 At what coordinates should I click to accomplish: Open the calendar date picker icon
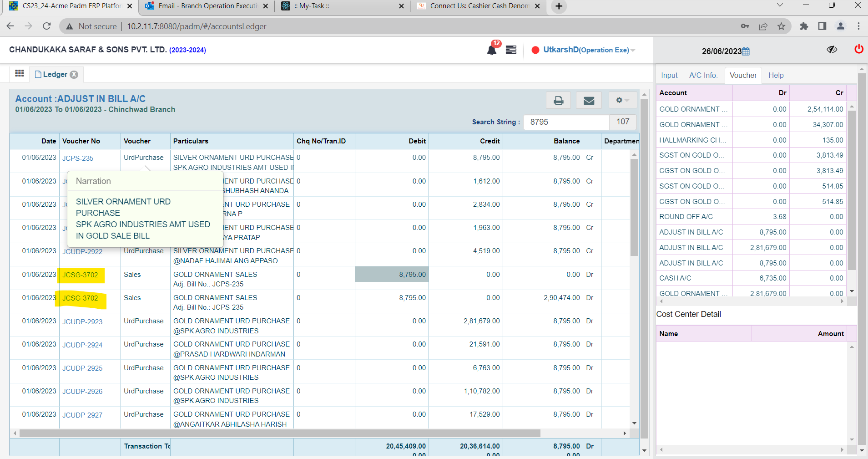coord(746,51)
